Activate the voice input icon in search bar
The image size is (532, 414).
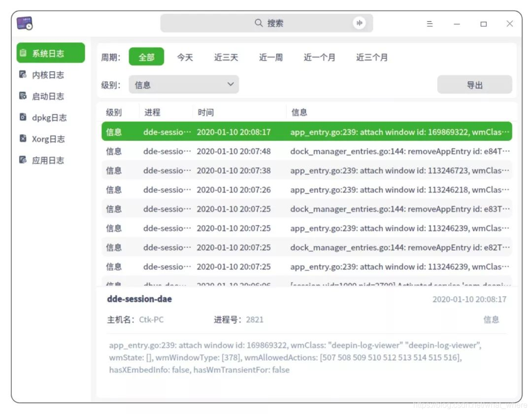[x=359, y=23]
